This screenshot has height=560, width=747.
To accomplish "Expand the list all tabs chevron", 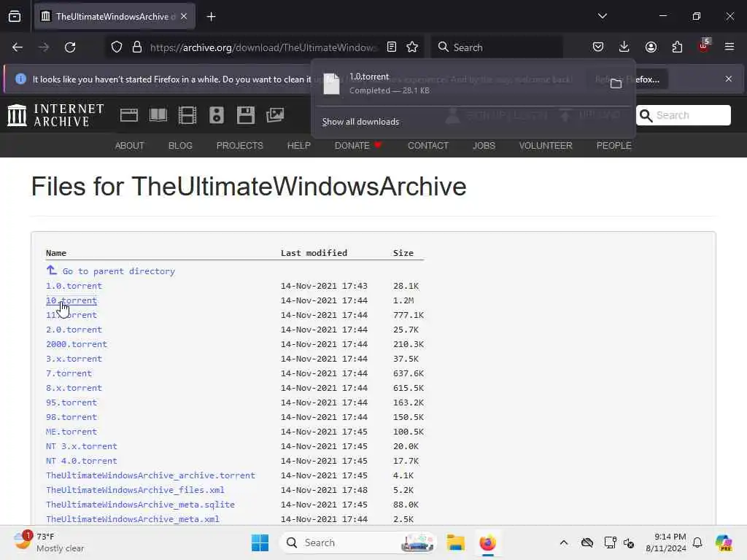I will (x=602, y=16).
